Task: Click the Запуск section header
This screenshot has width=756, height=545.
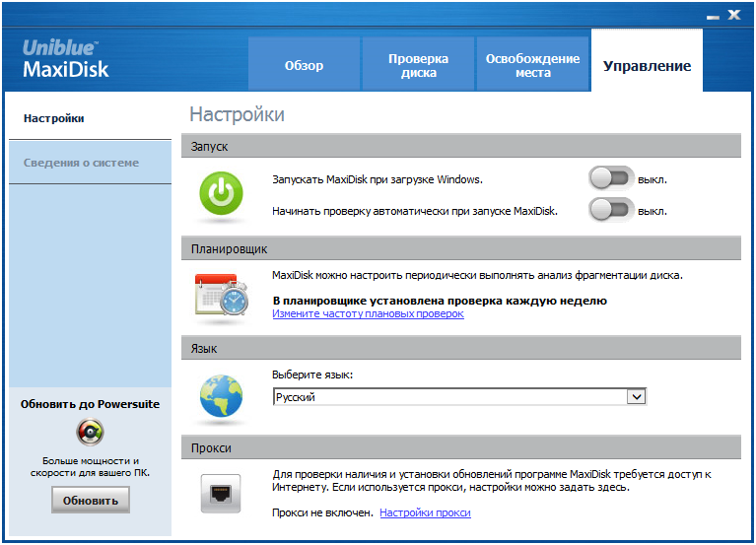Action: point(461,146)
